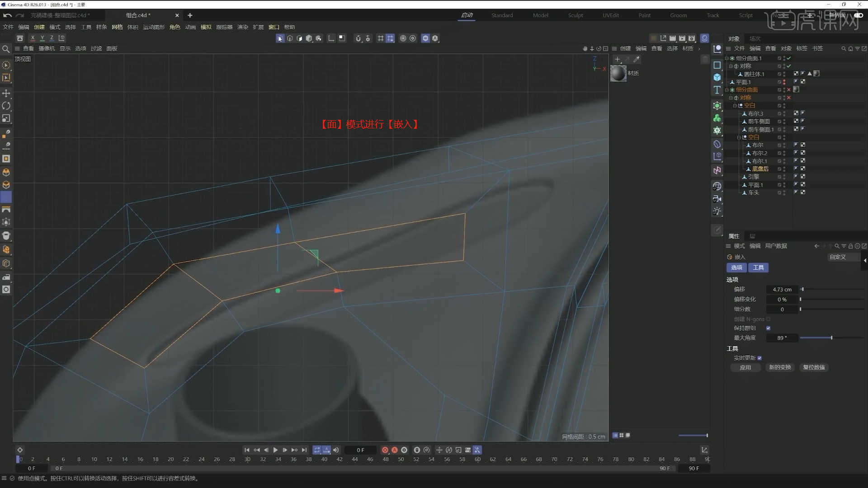Open search in Object manager
The image size is (868, 488).
pos(844,49)
